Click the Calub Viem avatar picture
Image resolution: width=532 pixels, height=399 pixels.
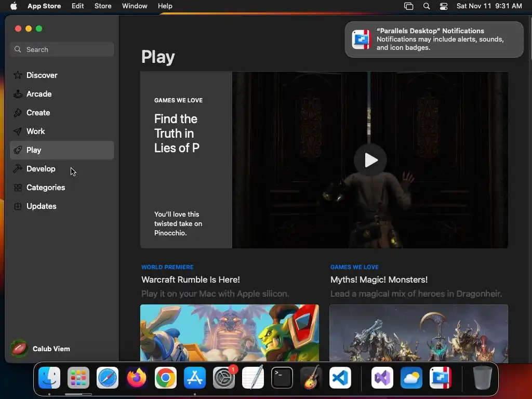pyautogui.click(x=19, y=349)
